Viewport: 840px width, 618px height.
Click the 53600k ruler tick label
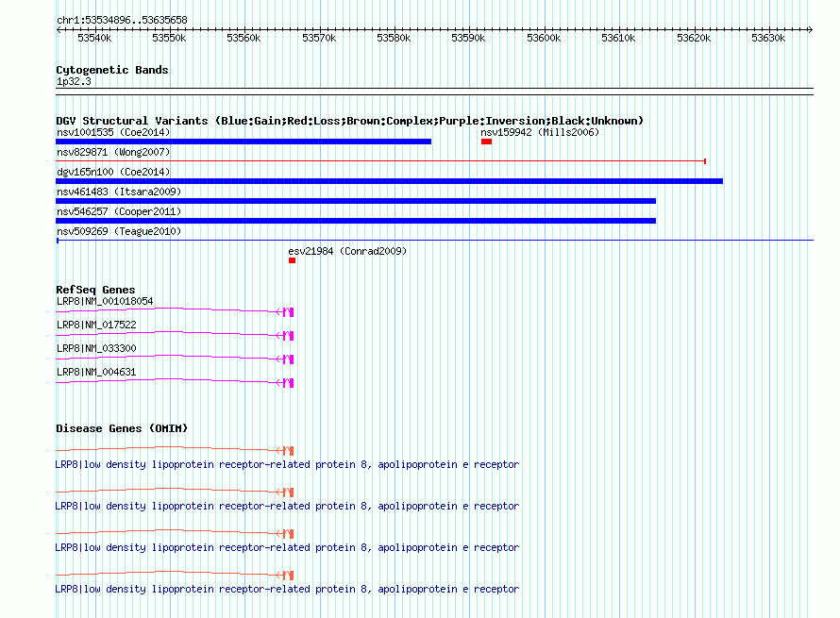pyautogui.click(x=544, y=38)
